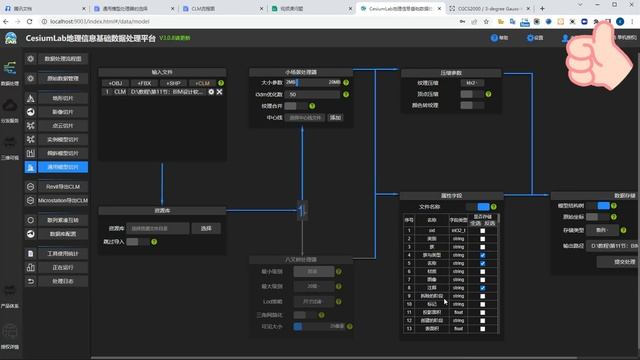Open a new browser tab
640x360 pixels.
tap(542, 8)
